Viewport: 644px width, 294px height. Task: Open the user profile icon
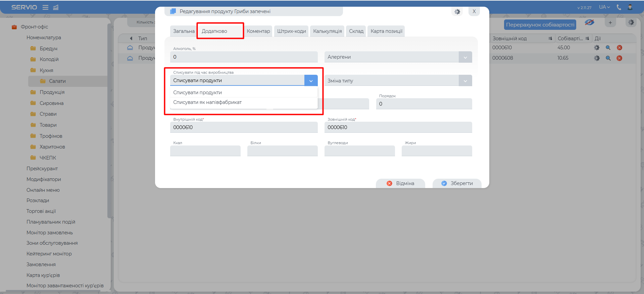(630, 7)
